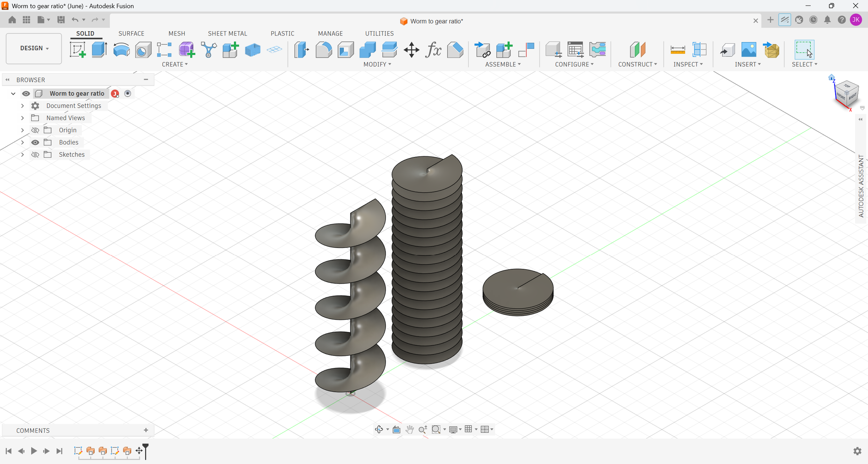Jump to timeline beginning
This screenshot has width=868, height=464.
[9, 451]
